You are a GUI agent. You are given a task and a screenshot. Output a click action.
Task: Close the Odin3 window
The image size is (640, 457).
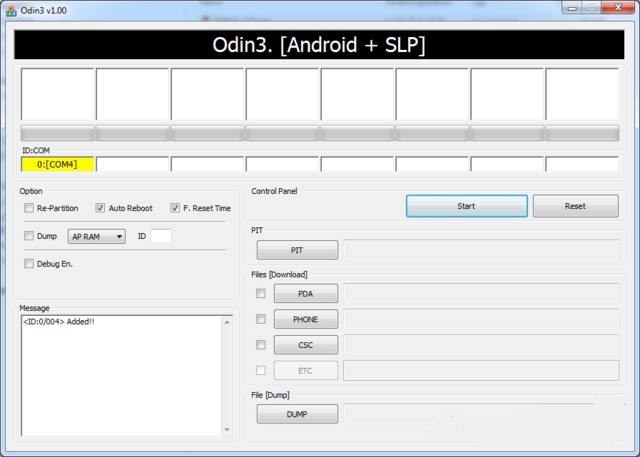click(x=618, y=8)
